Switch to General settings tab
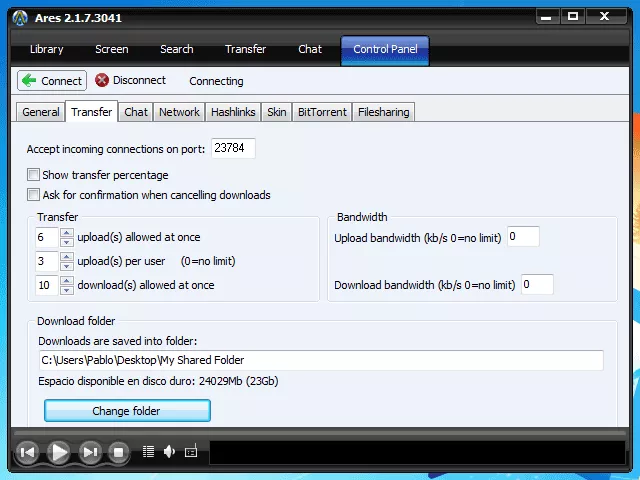 40,112
